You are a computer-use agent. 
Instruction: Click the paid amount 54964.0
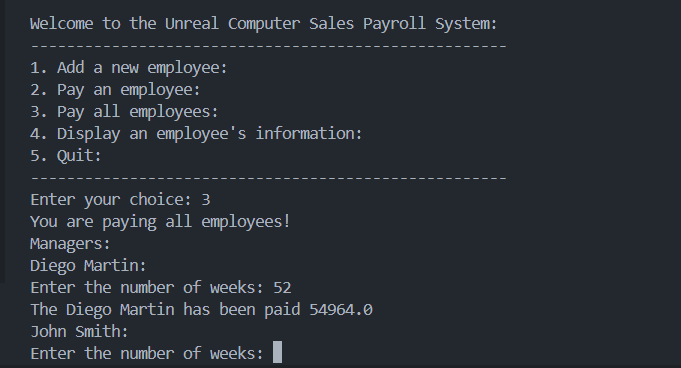[341, 310]
